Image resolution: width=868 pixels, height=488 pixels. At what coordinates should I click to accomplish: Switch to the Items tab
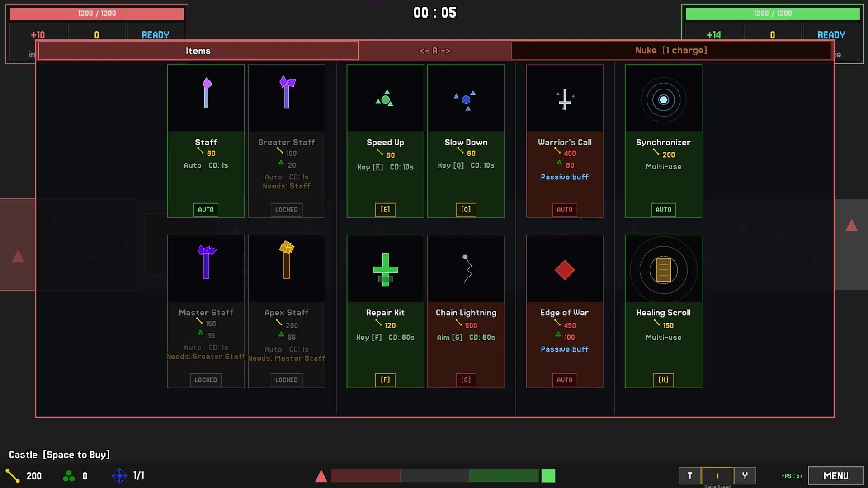click(198, 51)
